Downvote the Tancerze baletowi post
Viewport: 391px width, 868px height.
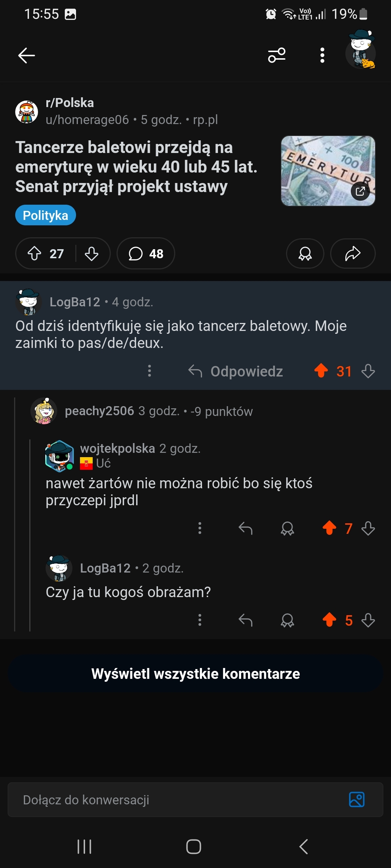pos(92,254)
